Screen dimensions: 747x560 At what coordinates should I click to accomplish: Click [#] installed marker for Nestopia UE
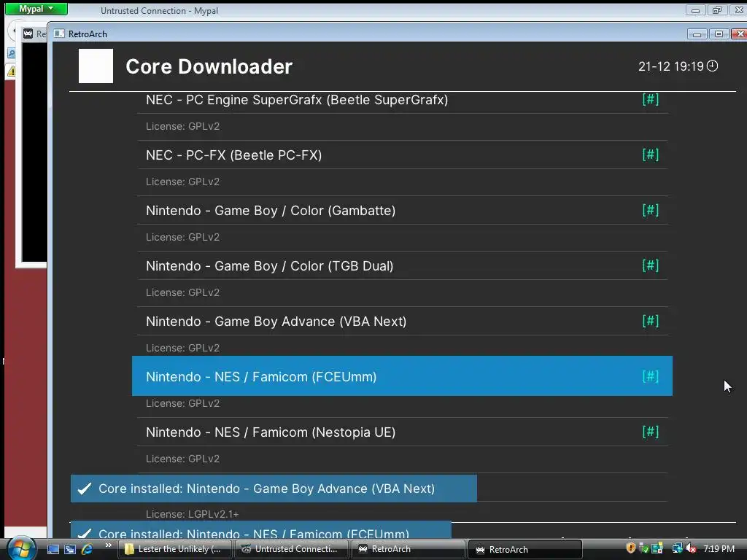coord(650,432)
